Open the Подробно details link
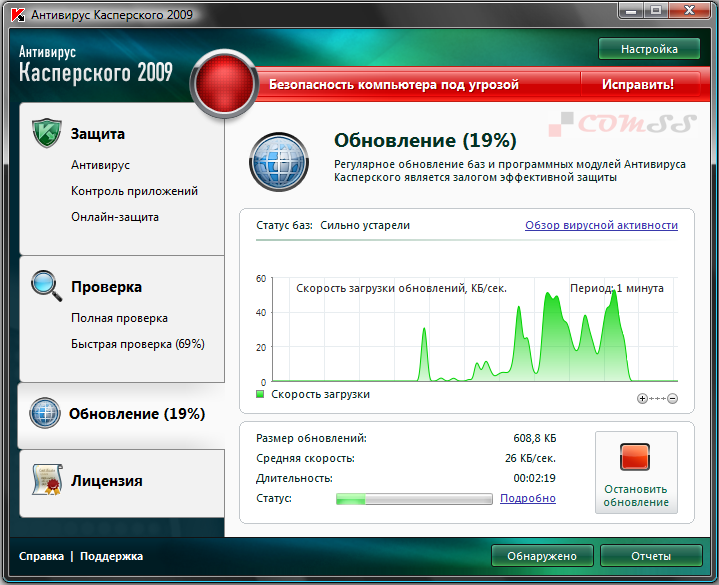Image resolution: width=719 pixels, height=585 pixels. (528, 498)
